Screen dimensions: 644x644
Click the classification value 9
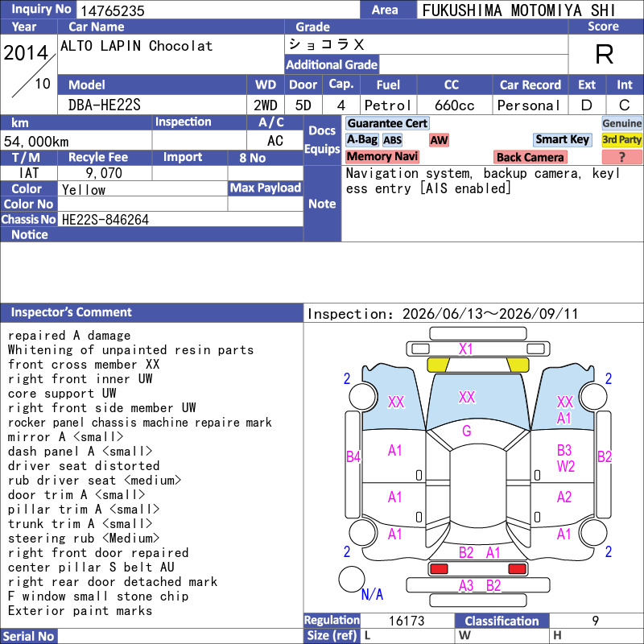596,621
